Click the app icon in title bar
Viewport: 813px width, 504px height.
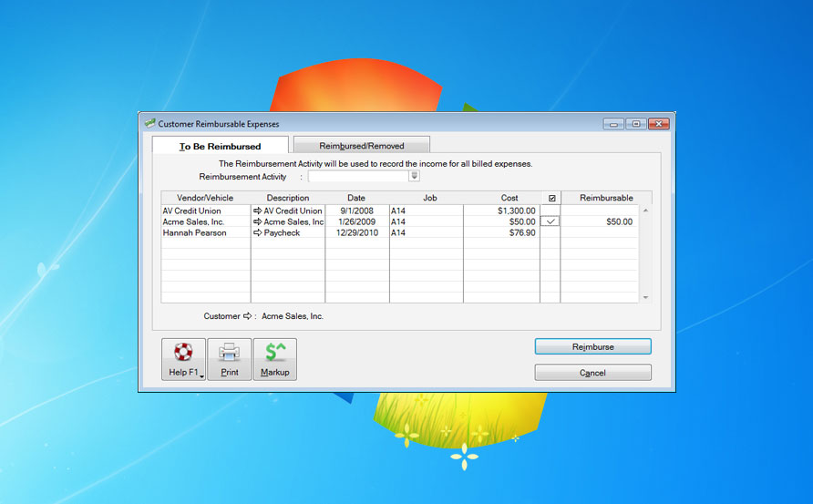pyautogui.click(x=149, y=123)
